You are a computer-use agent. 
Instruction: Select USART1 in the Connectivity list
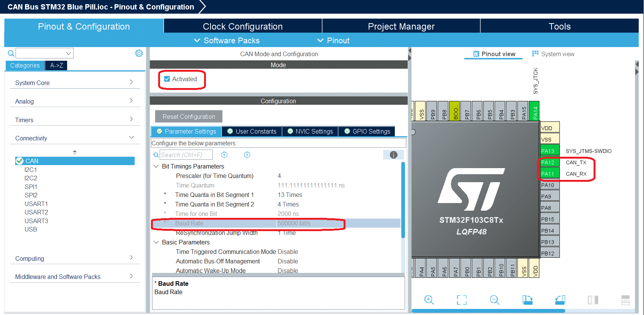pos(36,204)
